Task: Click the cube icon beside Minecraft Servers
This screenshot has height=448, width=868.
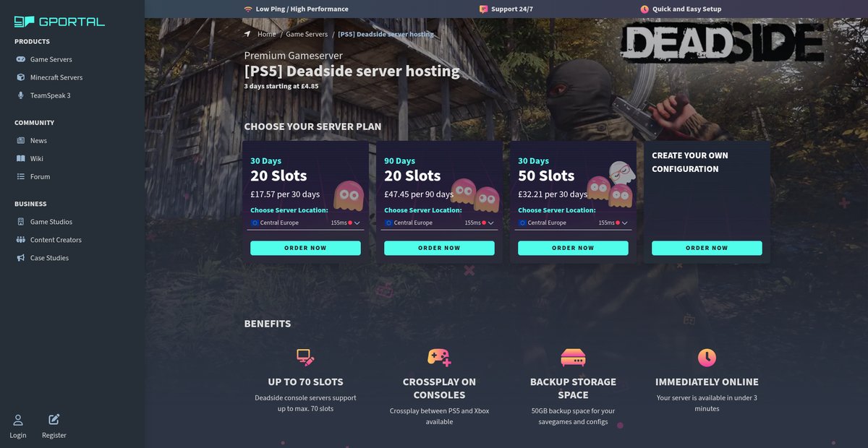Action: click(x=21, y=77)
